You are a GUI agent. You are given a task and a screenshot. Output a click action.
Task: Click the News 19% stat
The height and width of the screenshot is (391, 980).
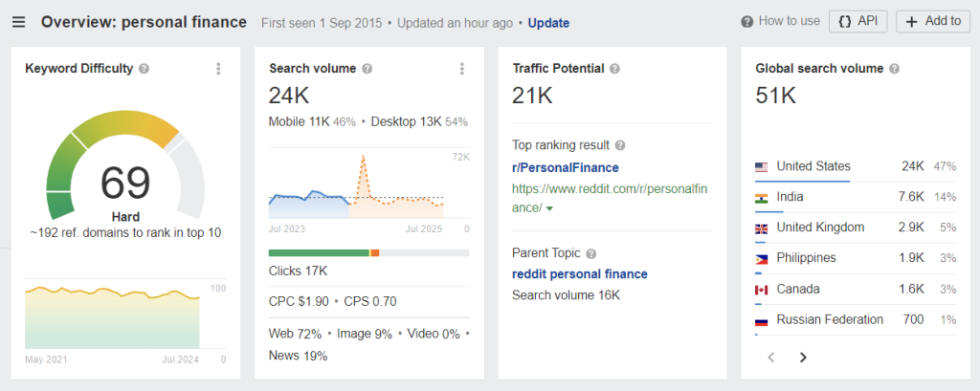[299, 356]
